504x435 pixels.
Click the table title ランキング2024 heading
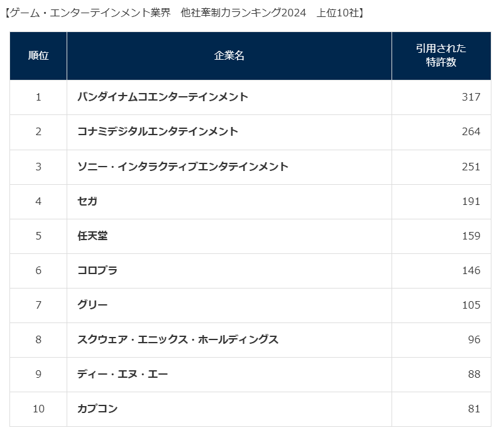(185, 13)
